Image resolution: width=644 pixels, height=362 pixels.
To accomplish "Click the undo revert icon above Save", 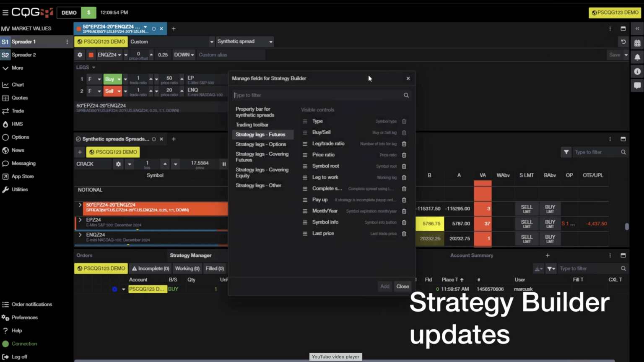I will tap(623, 42).
